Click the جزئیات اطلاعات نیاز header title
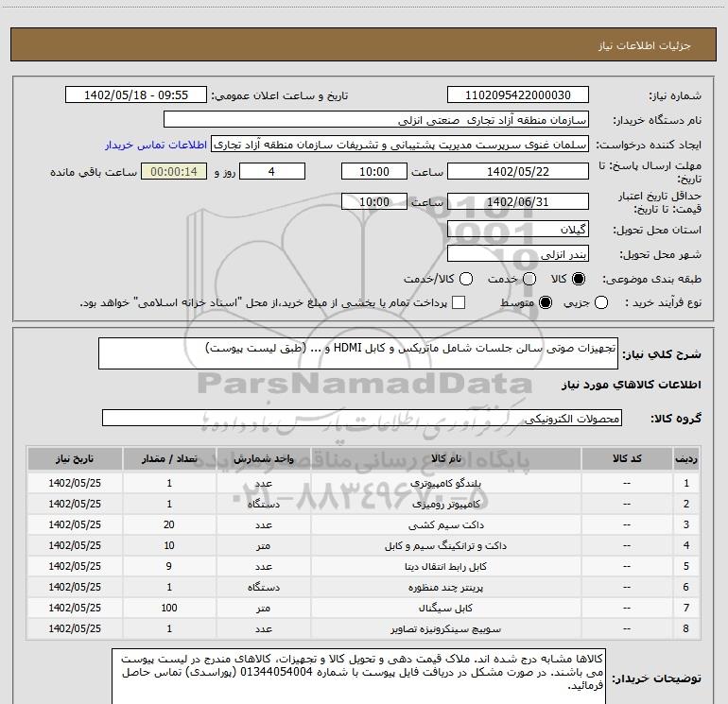The width and height of the screenshot is (728, 704). 645,45
